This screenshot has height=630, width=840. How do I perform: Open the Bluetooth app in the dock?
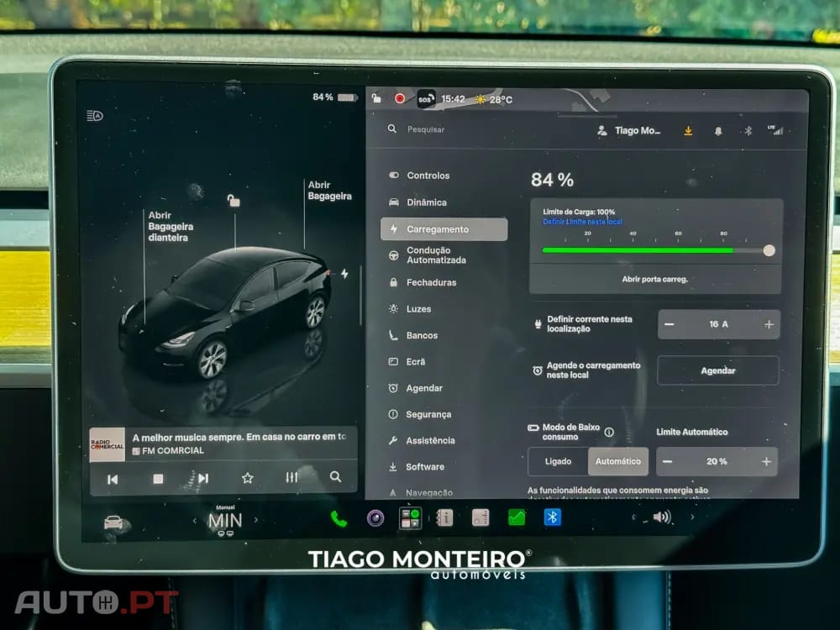553,517
